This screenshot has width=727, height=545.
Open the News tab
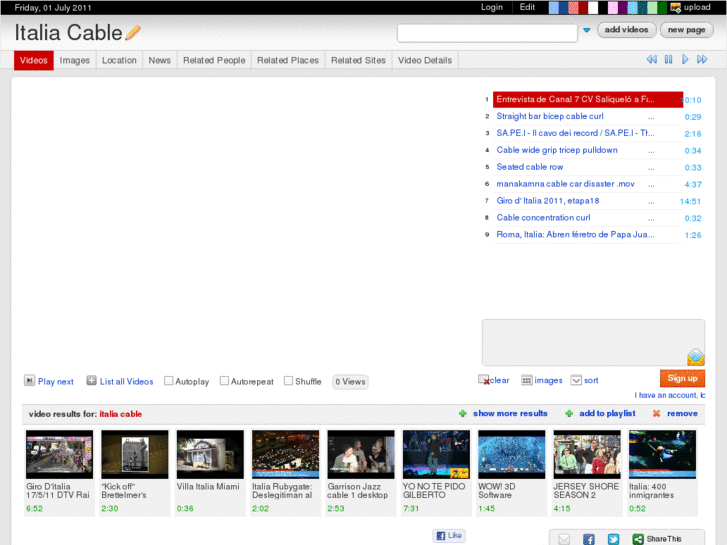[x=159, y=60]
